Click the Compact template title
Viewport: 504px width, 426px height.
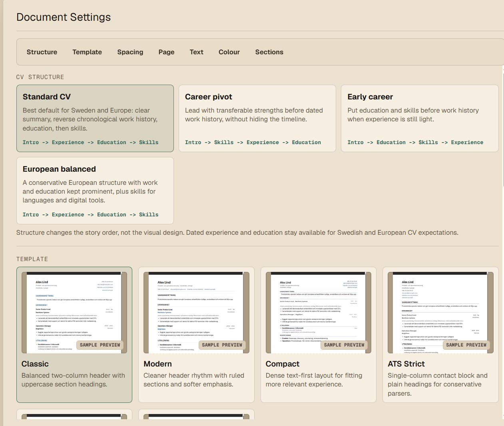coord(283,364)
